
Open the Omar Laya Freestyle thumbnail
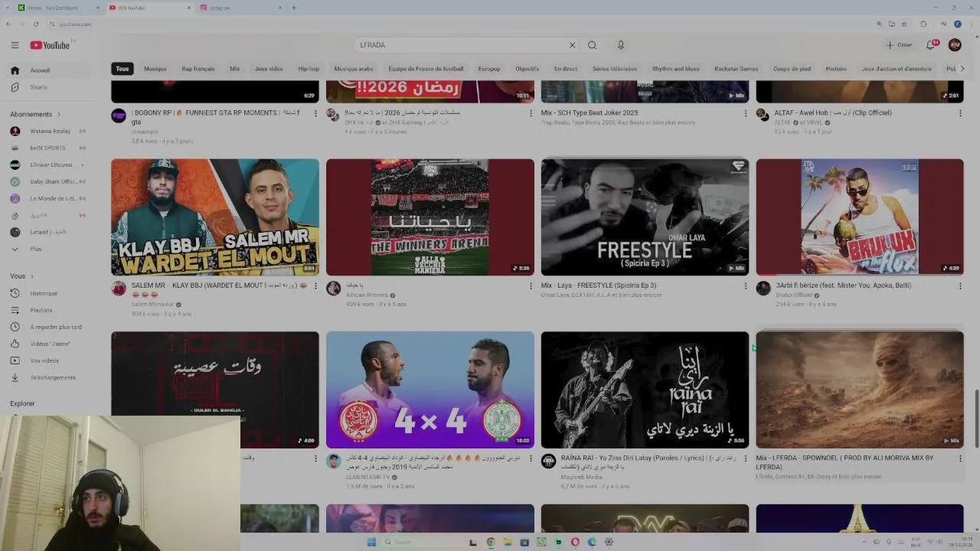pos(645,217)
